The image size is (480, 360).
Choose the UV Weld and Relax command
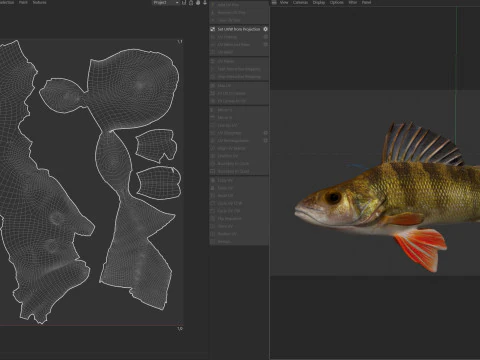tap(239, 44)
